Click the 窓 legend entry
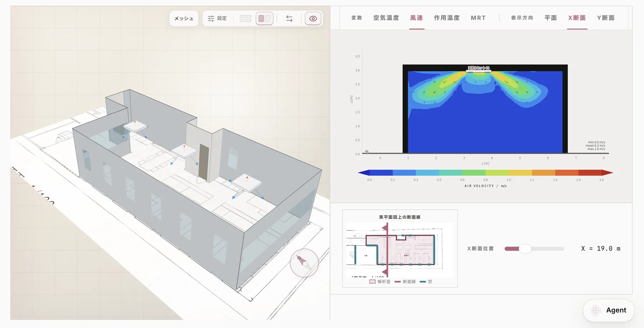 [x=426, y=282]
